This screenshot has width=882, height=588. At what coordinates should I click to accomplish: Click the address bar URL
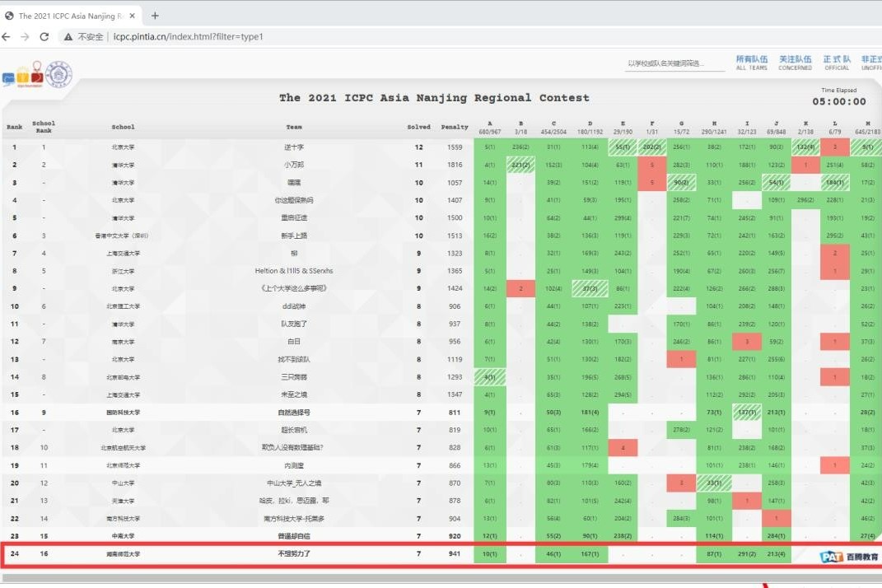[x=189, y=37]
